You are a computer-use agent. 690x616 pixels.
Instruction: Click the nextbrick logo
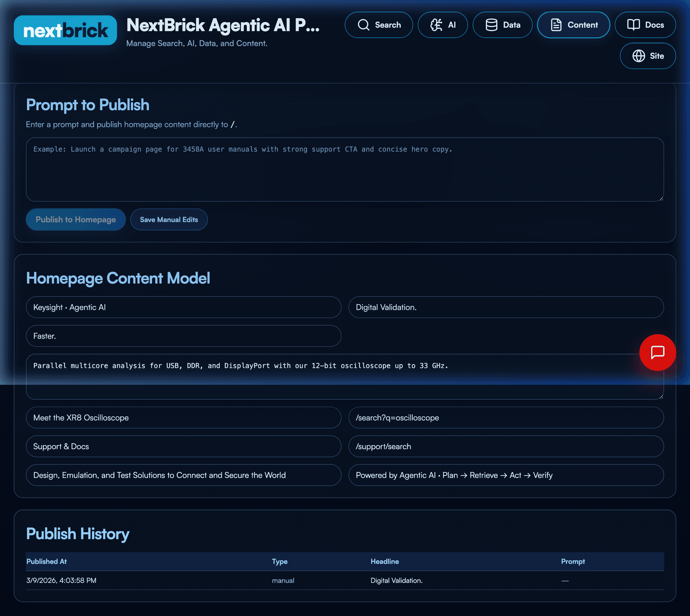(65, 30)
